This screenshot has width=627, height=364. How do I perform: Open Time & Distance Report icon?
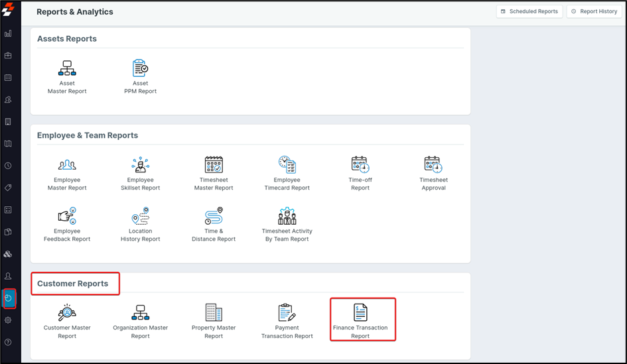(214, 215)
